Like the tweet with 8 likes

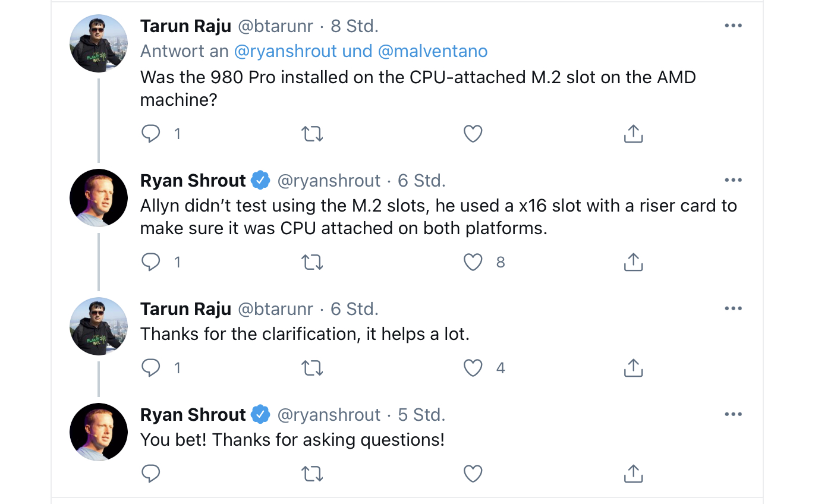pos(473,262)
